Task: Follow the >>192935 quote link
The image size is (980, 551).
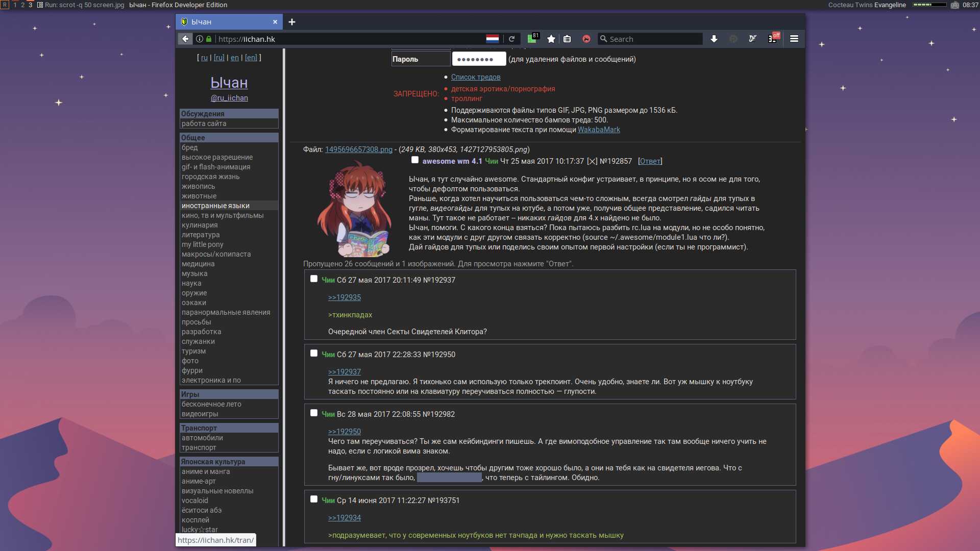Action: [x=345, y=297]
